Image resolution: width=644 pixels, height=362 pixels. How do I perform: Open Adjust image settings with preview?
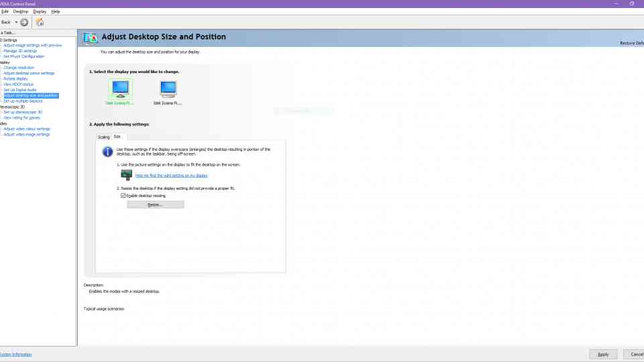(33, 45)
